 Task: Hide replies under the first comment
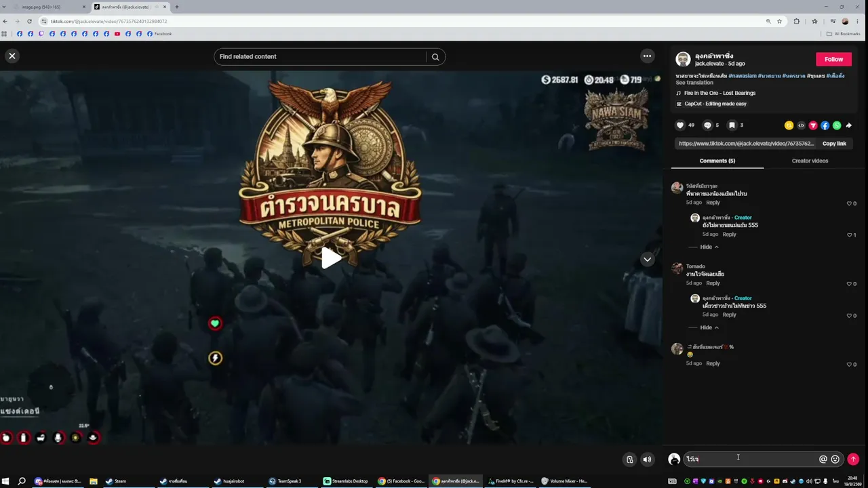(709, 247)
